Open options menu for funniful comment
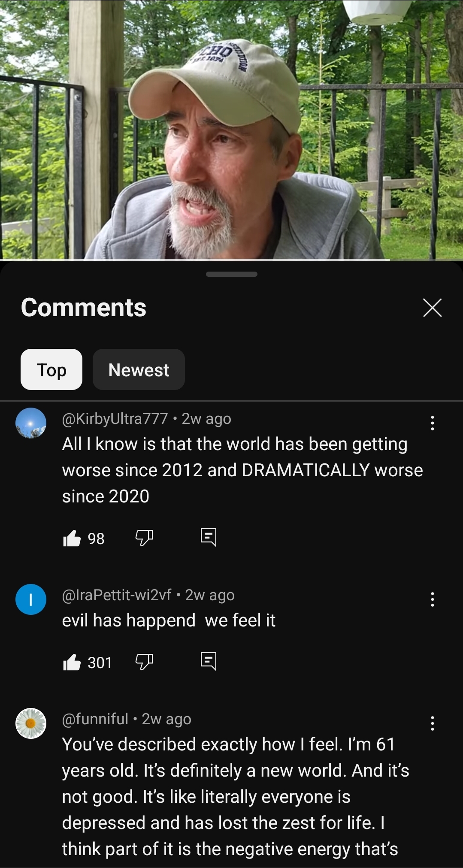Viewport: 463px width, 868px height. [433, 723]
